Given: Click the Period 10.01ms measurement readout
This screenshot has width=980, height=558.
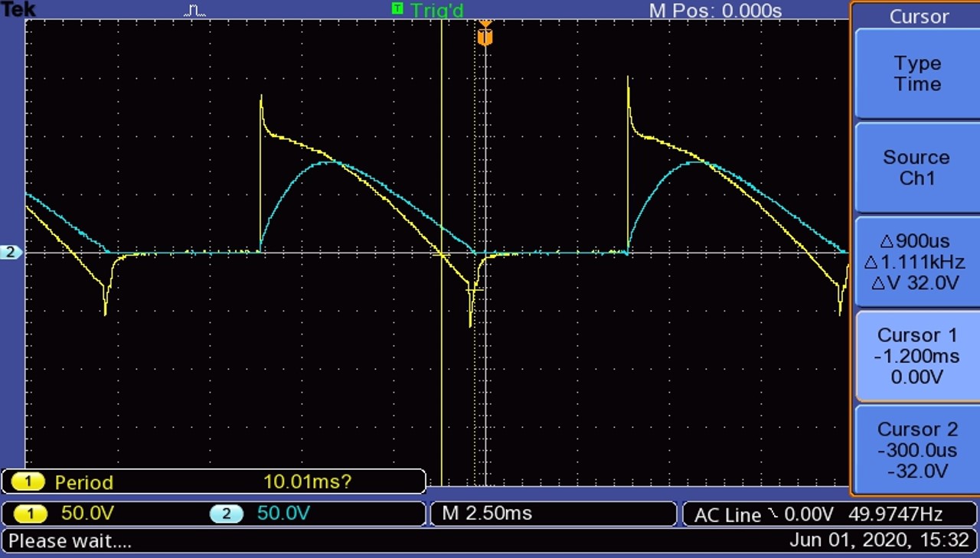Looking at the screenshot, I should tap(213, 482).
